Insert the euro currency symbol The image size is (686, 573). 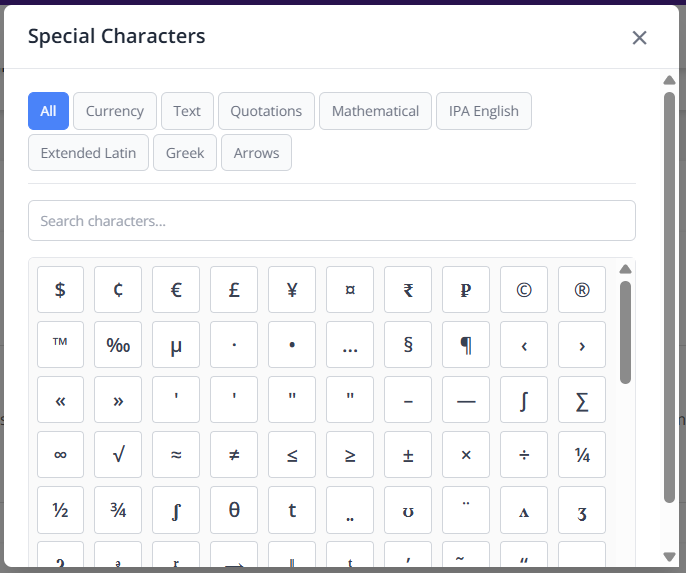click(x=176, y=290)
